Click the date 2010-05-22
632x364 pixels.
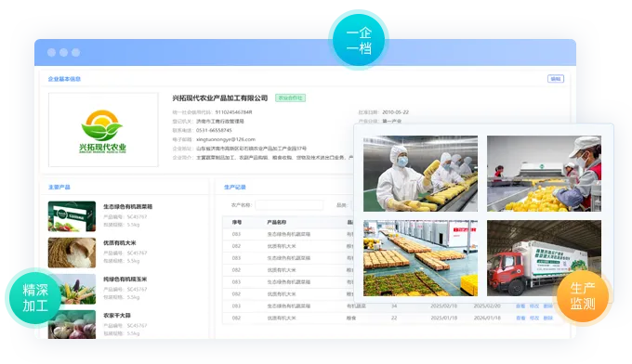tap(395, 112)
